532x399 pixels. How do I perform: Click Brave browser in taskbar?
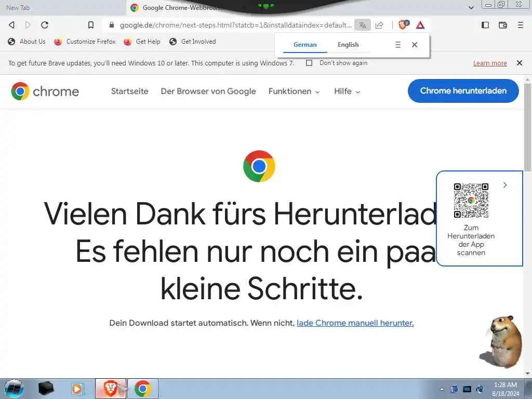111,389
